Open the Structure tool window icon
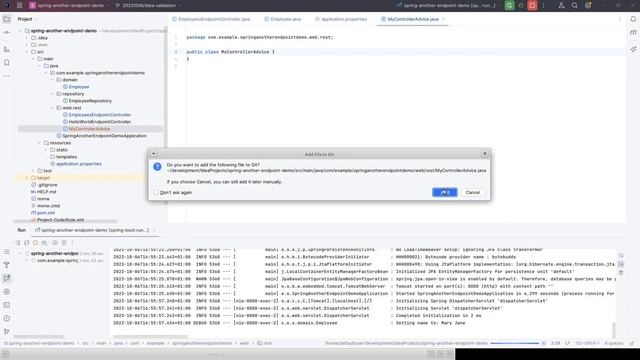Image resolution: width=640 pixels, height=360 pixels. [x=7, y=49]
